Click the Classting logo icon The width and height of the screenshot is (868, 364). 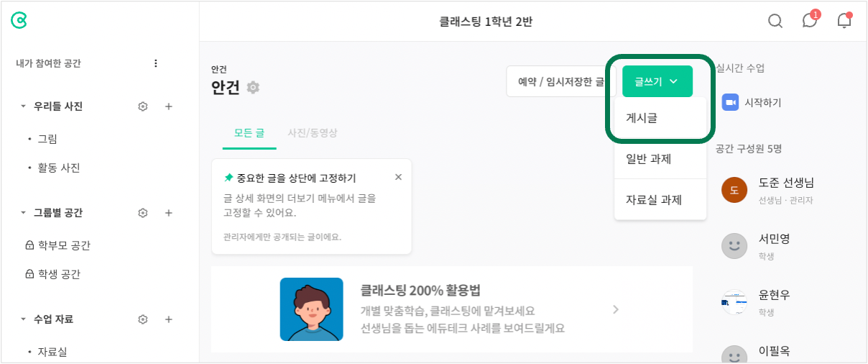19,21
